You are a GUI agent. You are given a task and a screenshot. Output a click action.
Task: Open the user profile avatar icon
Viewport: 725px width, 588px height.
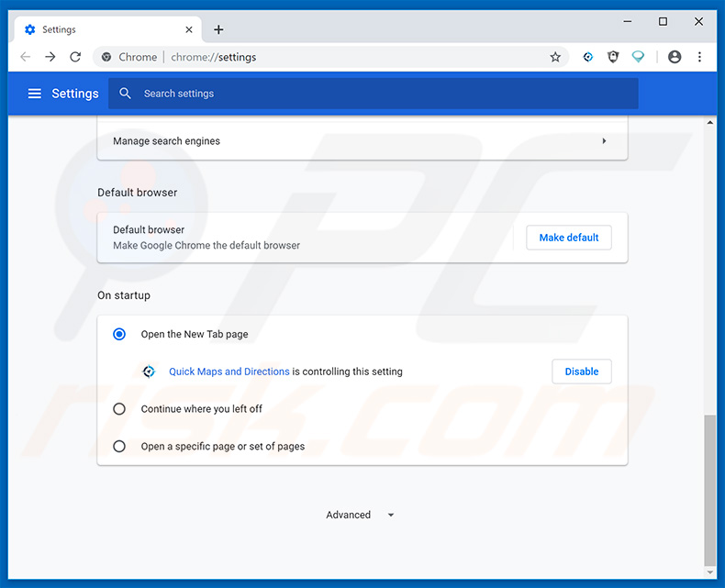pyautogui.click(x=675, y=57)
